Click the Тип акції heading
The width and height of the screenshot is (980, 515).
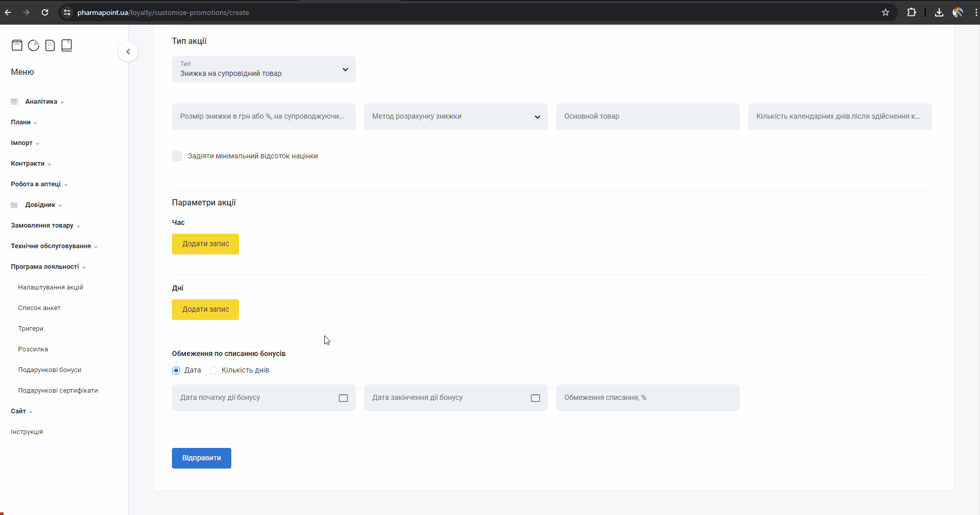(189, 41)
